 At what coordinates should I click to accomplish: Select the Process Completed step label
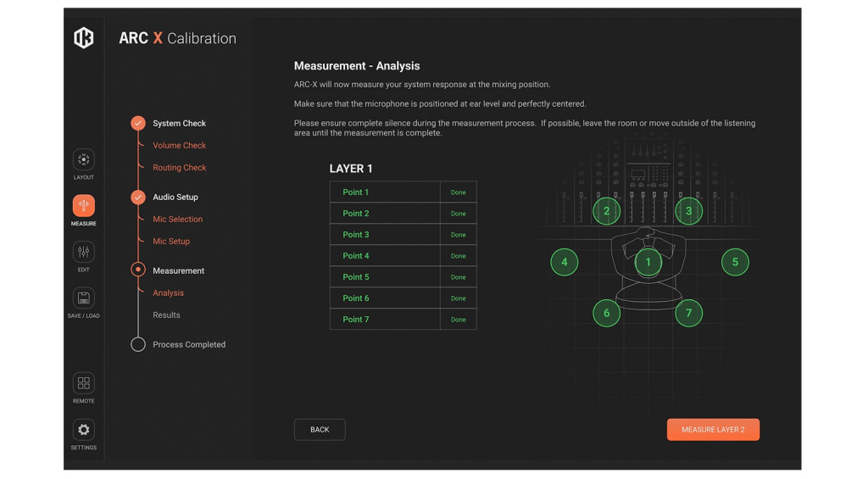[189, 344]
